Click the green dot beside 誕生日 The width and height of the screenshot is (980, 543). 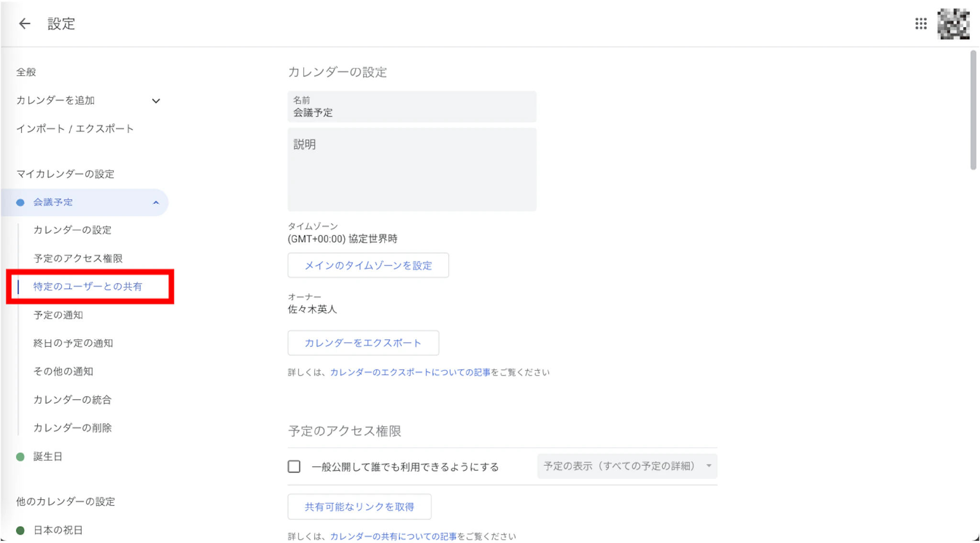click(x=20, y=457)
